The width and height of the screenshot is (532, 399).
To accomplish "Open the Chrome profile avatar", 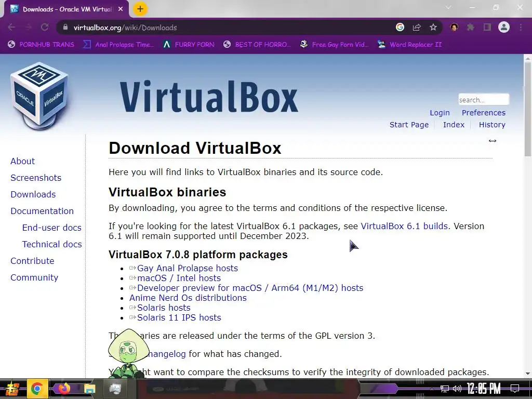I will click(504, 27).
